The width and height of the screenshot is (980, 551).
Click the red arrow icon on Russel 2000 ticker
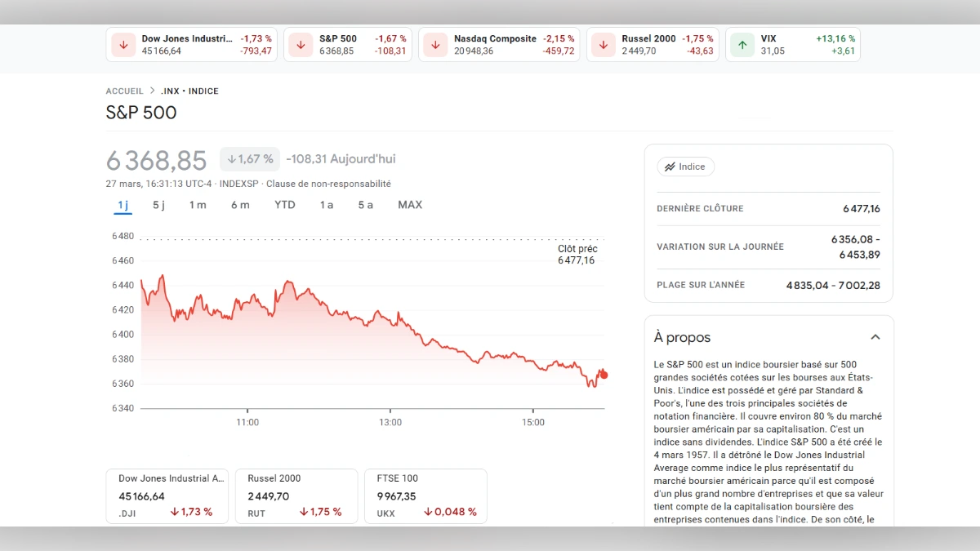pos(603,44)
